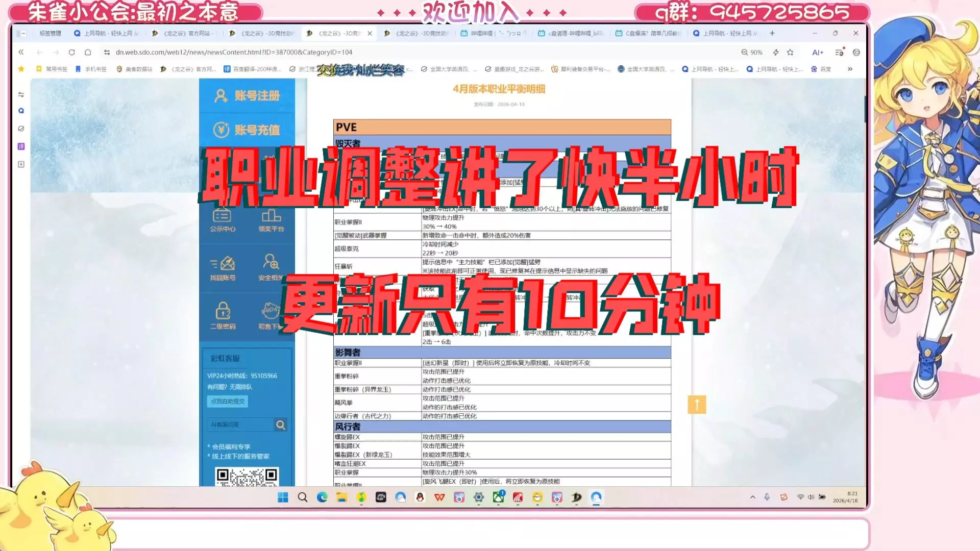Bookmark this page with the star icon
The image size is (980, 551).
790,53
